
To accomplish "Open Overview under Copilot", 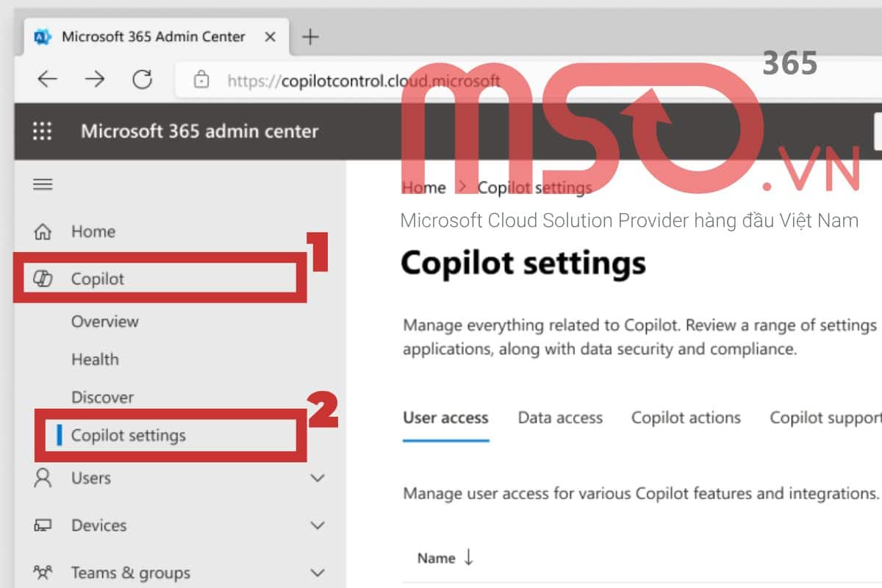I will tap(104, 321).
